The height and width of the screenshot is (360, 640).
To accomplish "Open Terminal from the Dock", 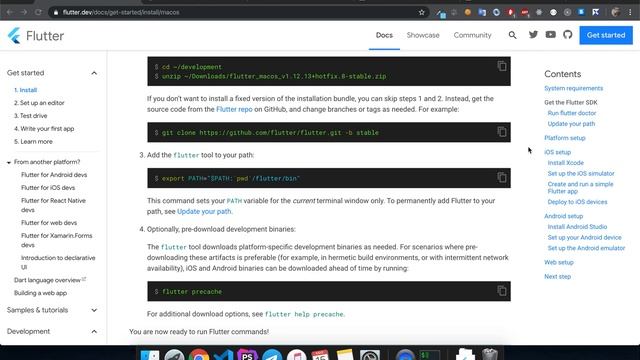I will click(x=430, y=355).
